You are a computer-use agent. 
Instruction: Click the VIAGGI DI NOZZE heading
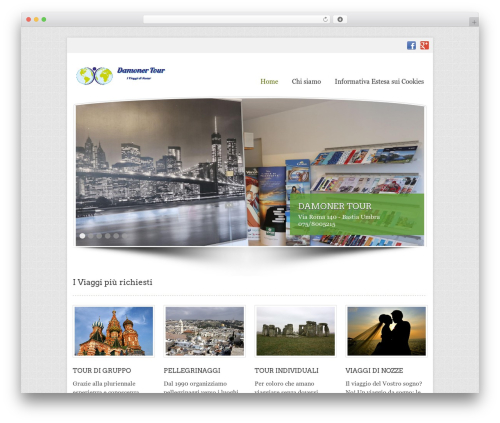(374, 370)
